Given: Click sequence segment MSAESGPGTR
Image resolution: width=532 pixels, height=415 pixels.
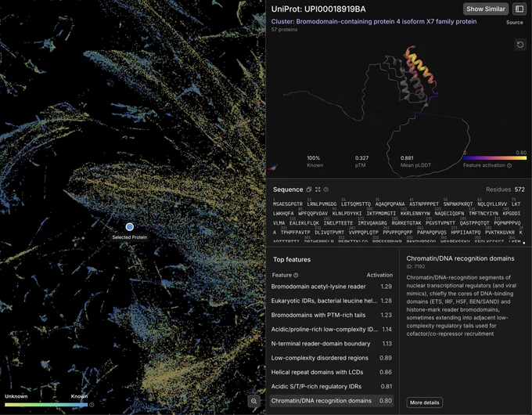Looking at the screenshot, I should 287,204.
